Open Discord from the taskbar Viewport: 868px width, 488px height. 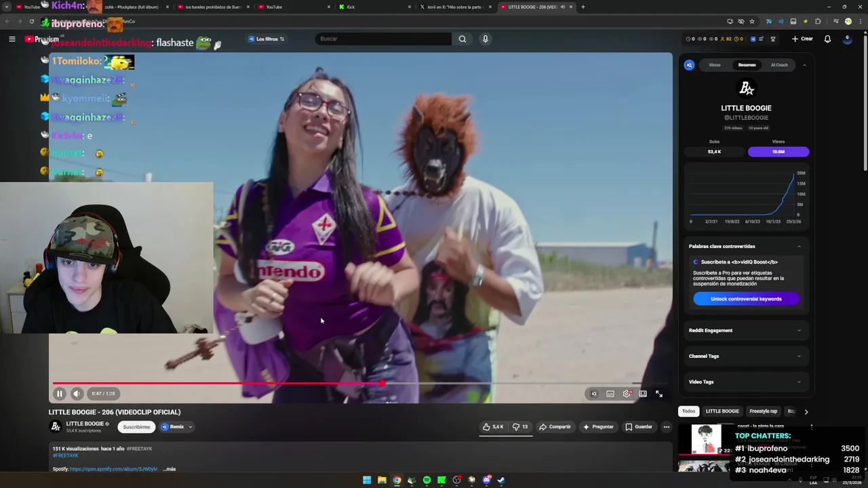(x=486, y=480)
